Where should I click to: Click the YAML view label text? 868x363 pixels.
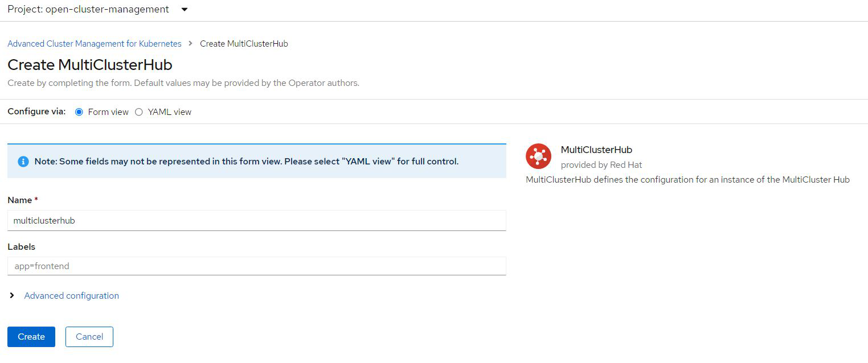click(x=170, y=112)
